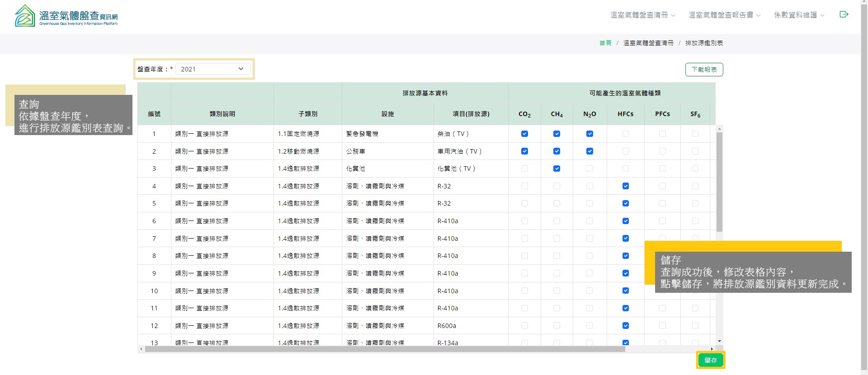Open the 盤查年度 2021 year dropdown
Image resolution: width=868 pixels, height=375 pixels.
tap(212, 69)
